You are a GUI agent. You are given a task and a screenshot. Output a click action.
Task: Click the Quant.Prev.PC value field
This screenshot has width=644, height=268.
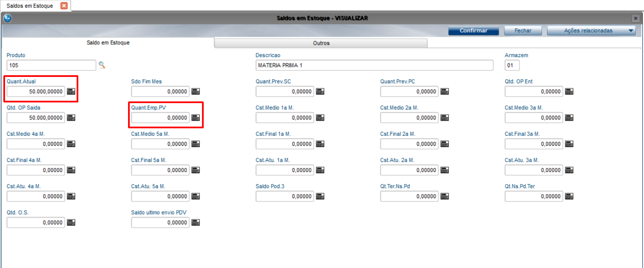pos(409,91)
